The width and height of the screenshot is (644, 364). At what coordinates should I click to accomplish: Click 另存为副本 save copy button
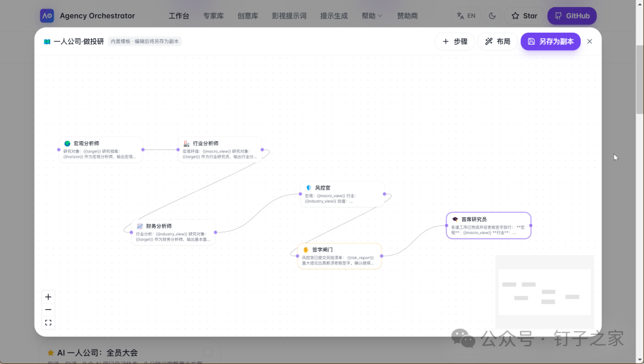(550, 42)
